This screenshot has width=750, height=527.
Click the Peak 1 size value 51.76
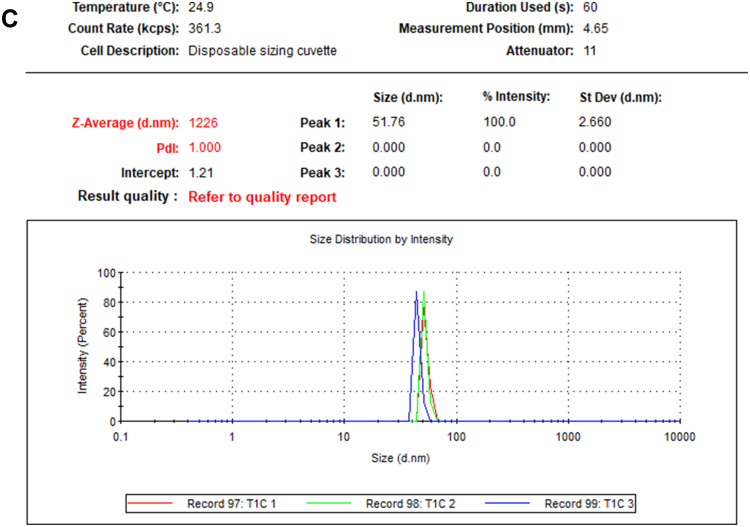[390, 122]
